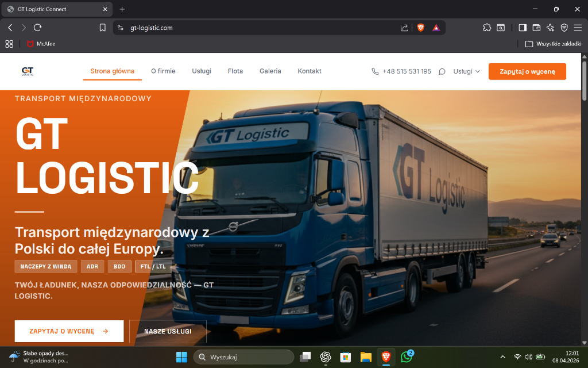Click the NACZEPY Z WINDĄ tag

46,266
